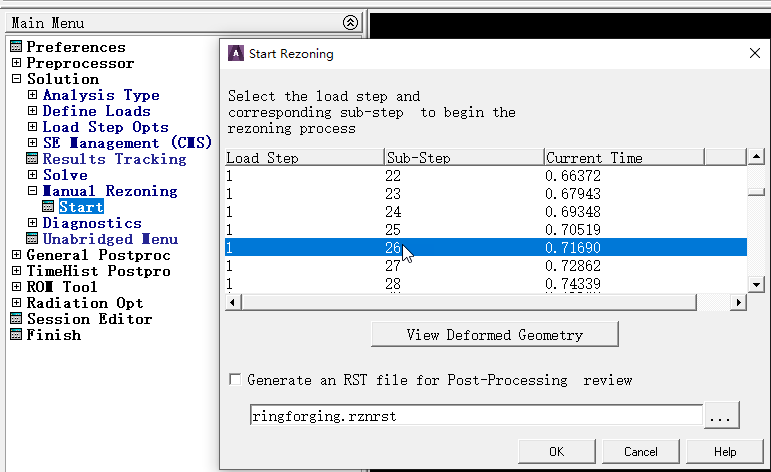The image size is (771, 472).
Task: Expand SE Management (CMS) node
Action: coord(32,143)
